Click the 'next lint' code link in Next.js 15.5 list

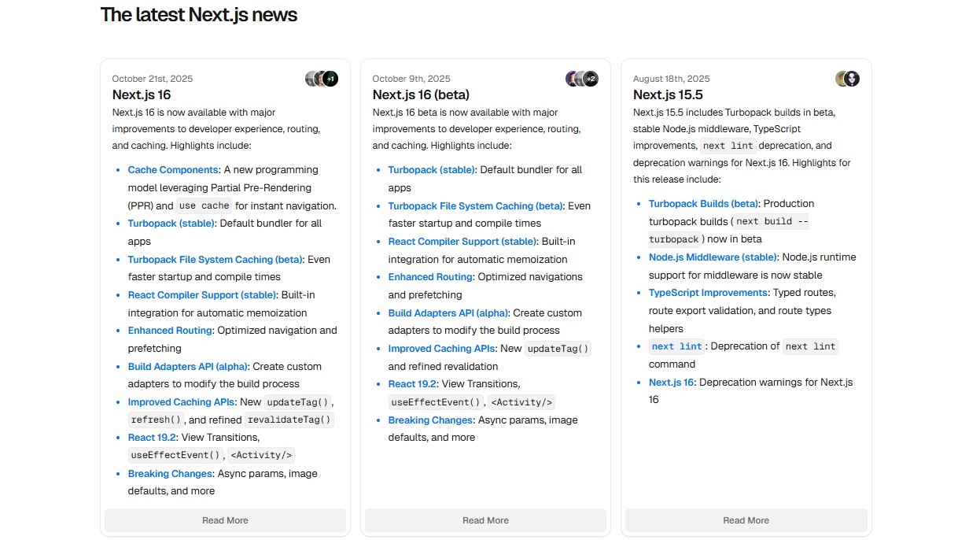click(x=676, y=346)
